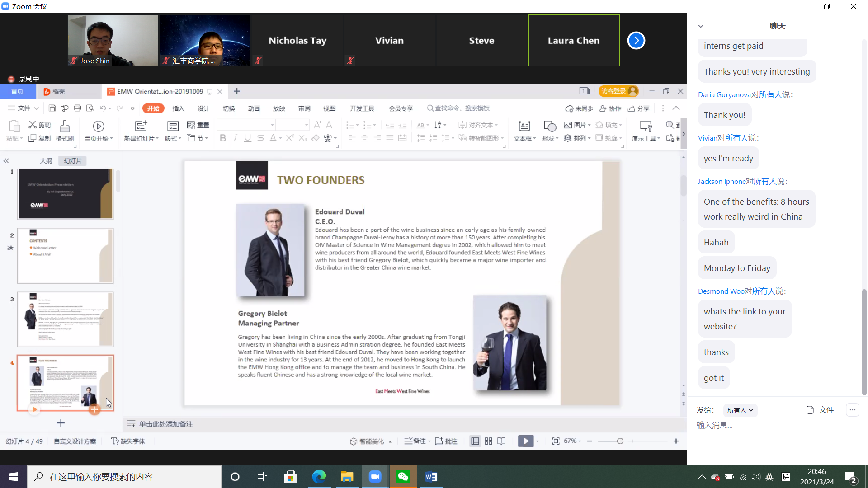Reset slide layout with 重置
This screenshot has height=488, width=868.
coord(198,125)
